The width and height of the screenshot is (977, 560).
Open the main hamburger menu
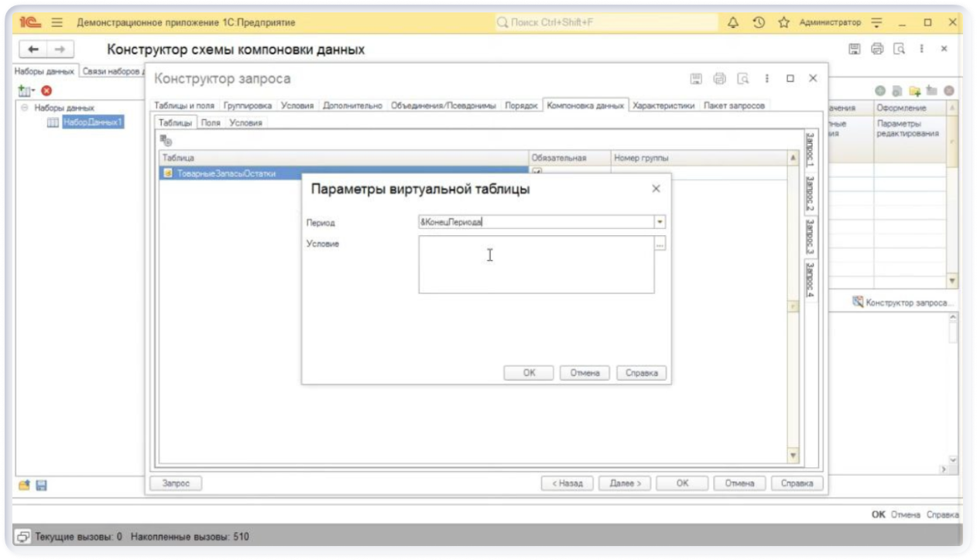click(57, 23)
